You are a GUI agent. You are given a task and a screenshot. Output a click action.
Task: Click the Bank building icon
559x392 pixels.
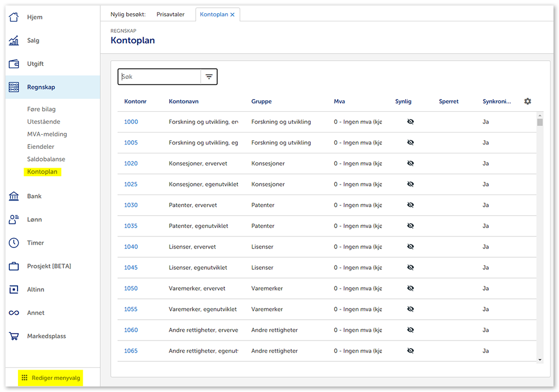[14, 196]
